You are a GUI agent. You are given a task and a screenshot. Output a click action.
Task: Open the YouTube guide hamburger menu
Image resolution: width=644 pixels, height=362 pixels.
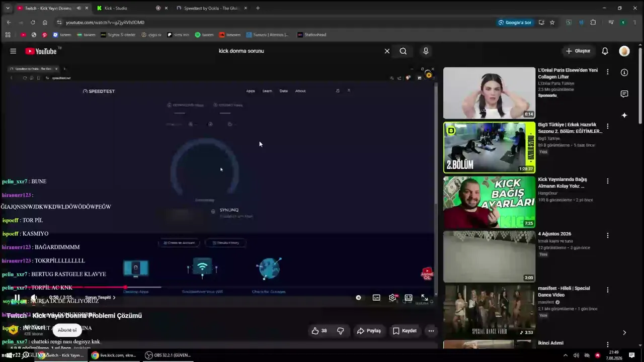(x=13, y=51)
